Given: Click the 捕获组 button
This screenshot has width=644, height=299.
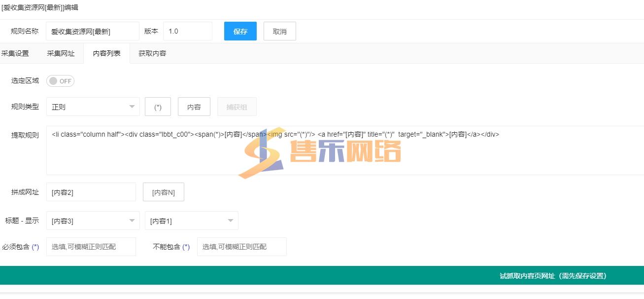Looking at the screenshot, I should (237, 107).
